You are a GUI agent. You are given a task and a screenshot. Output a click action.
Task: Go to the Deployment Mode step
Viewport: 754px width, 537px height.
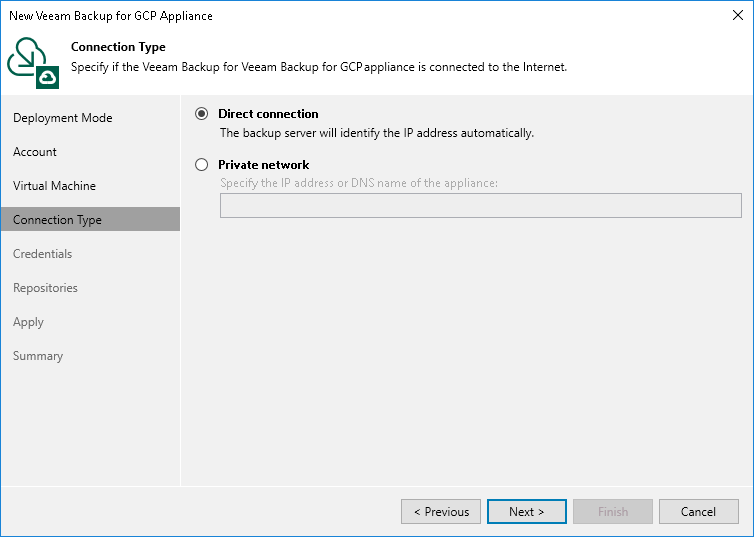tap(63, 118)
